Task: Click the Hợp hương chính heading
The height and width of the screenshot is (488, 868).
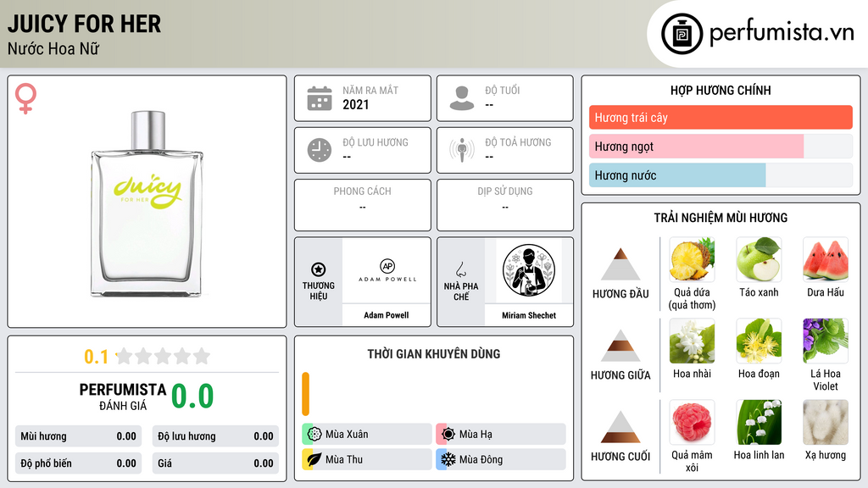Action: (x=721, y=90)
